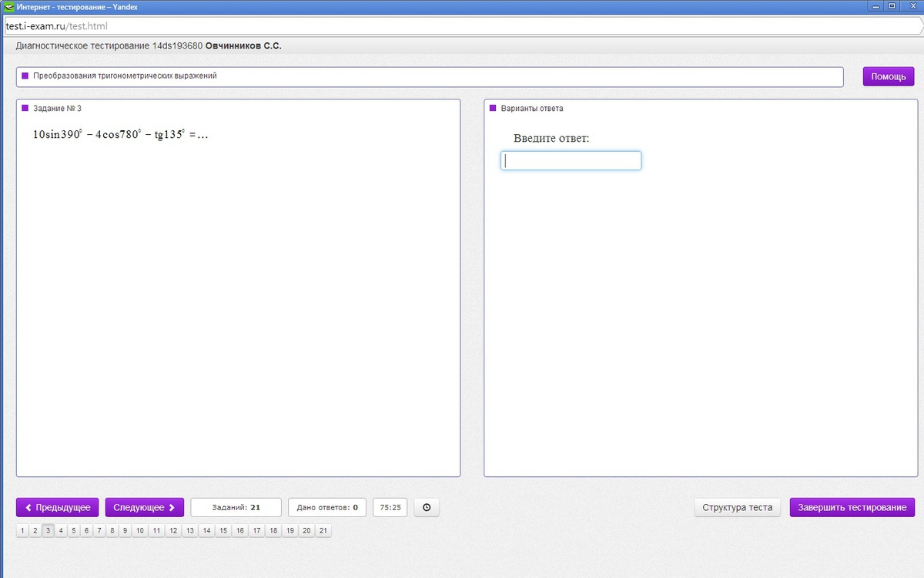Jump to question 4

click(61, 530)
